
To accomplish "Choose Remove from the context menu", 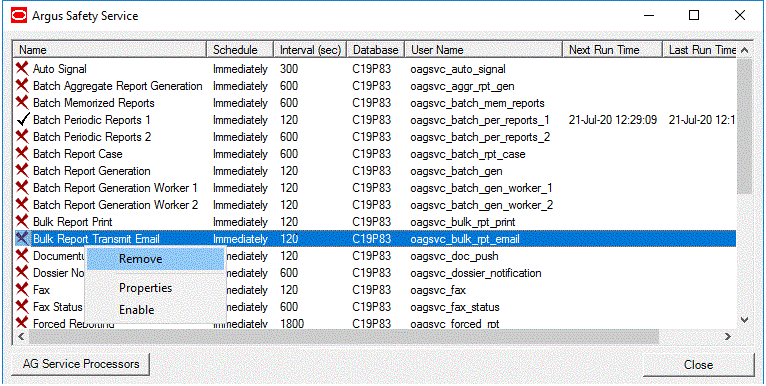I will click(155, 259).
